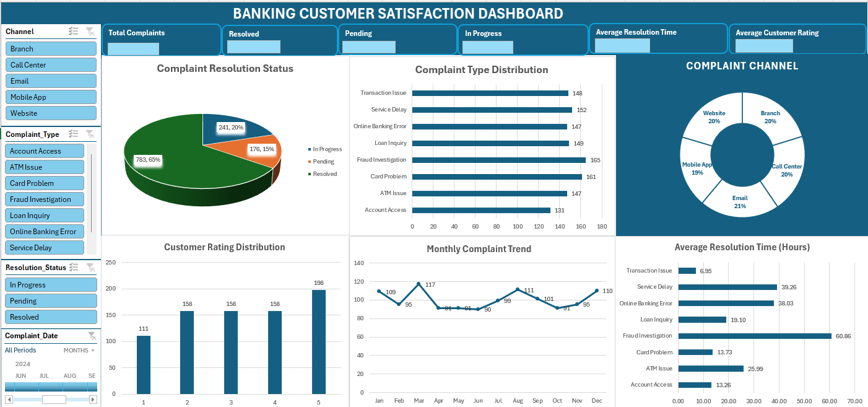This screenshot has width=868, height=407.
Task: Click the Complaint Type Distribution chart title
Action: pos(482,70)
